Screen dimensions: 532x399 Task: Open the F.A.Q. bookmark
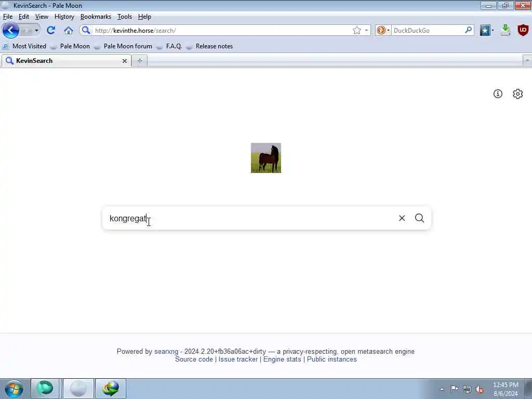(x=169, y=46)
